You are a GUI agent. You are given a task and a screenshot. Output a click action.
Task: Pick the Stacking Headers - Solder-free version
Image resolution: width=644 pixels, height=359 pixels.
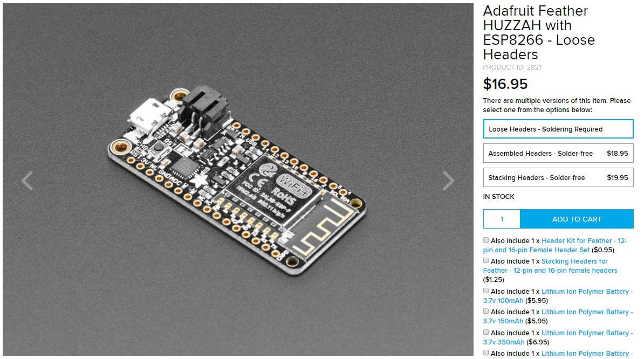tap(558, 178)
